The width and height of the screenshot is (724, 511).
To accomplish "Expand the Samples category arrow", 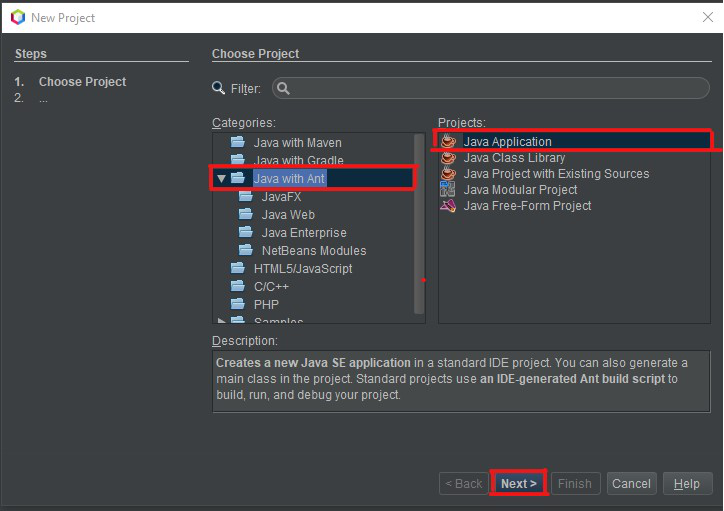I will pos(222,320).
